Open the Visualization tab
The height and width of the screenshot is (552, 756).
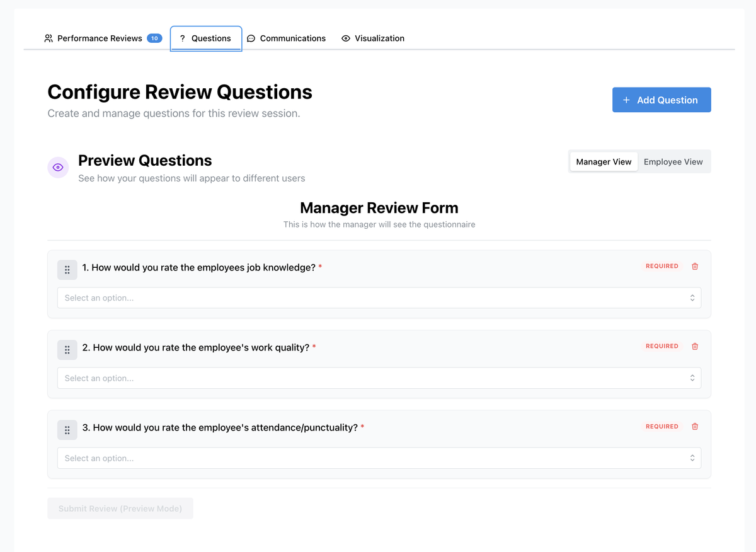(x=373, y=38)
